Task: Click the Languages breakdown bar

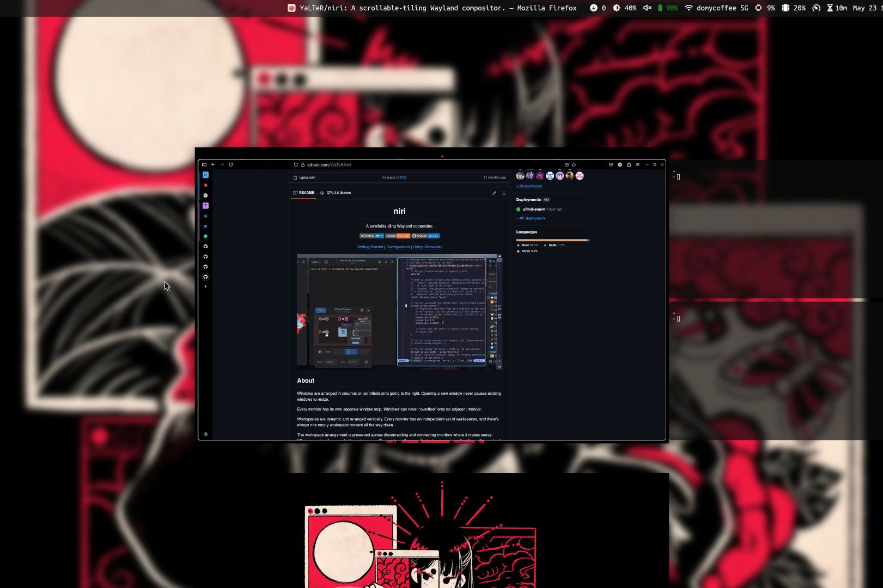Action: pos(552,240)
